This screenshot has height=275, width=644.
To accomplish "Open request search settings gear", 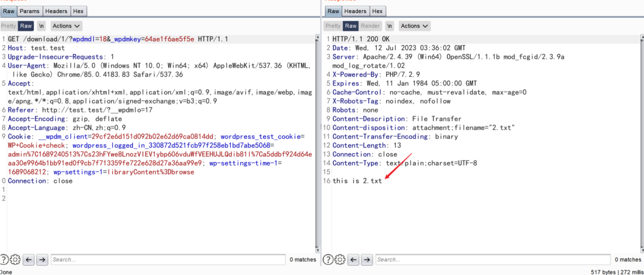I will coord(15,260).
